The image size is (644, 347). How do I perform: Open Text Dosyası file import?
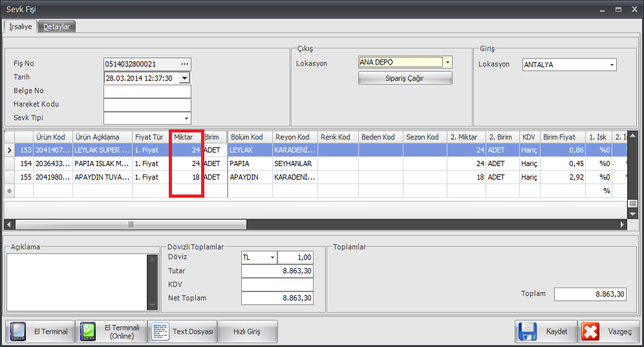(182, 331)
